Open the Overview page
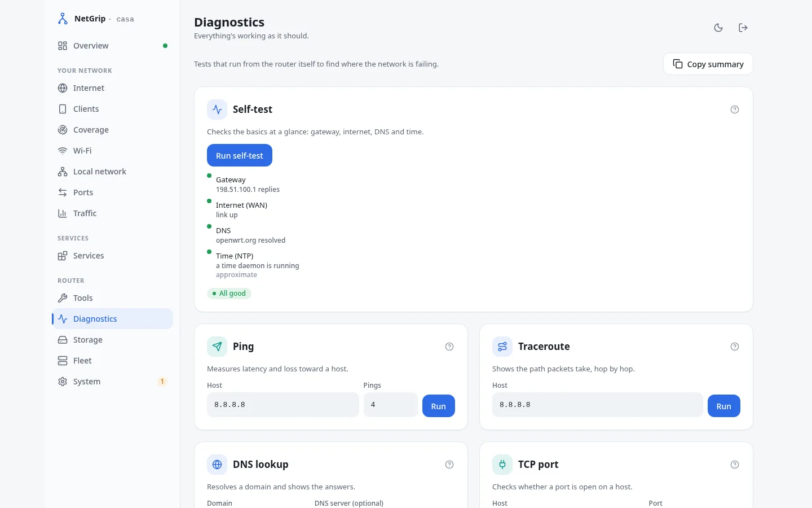 pyautogui.click(x=113, y=46)
